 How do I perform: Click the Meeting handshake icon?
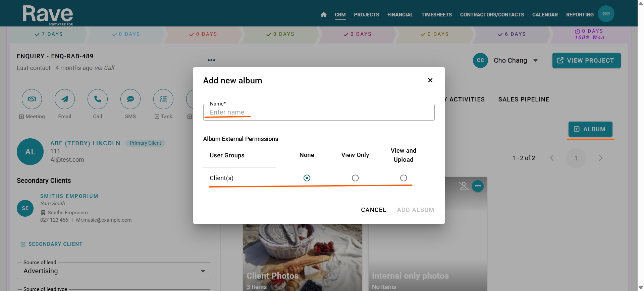coord(32,99)
